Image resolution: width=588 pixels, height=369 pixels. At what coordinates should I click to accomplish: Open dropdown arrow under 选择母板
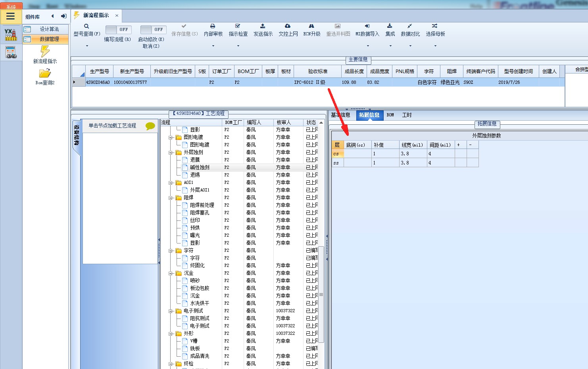435,46
